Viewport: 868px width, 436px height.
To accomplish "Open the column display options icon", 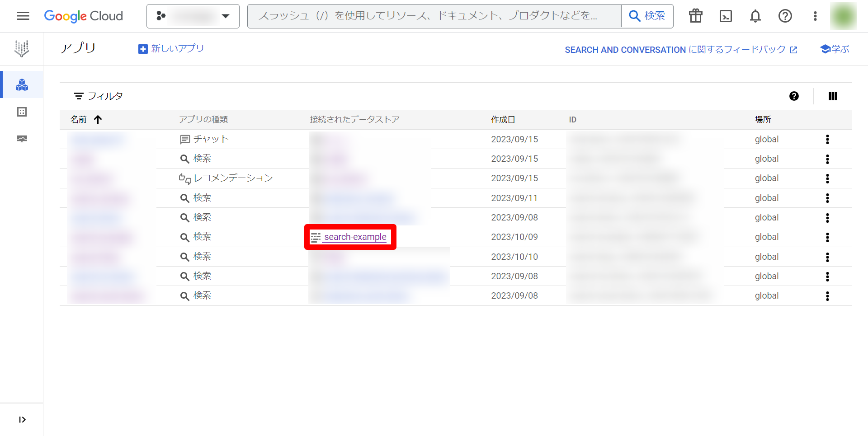I will (x=832, y=96).
